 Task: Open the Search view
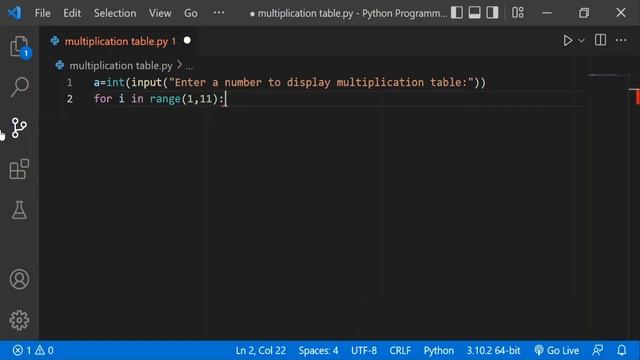click(x=19, y=87)
